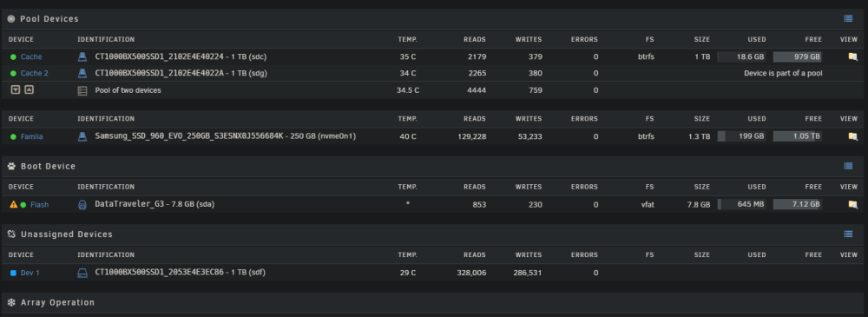Click the Dev 1 unassigned disk icon
The image size is (868, 317).
pyautogui.click(x=82, y=273)
